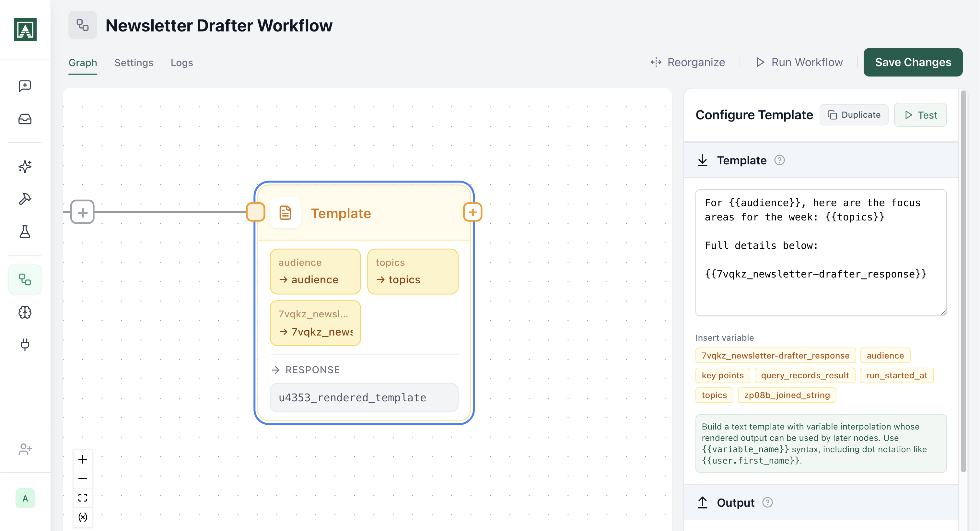
Task: Zoom in on the canvas
Action: pyautogui.click(x=83, y=459)
